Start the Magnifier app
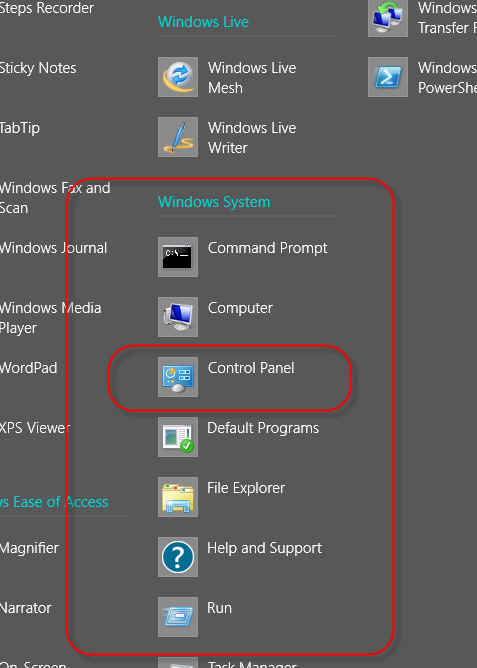477x668 pixels. click(29, 548)
